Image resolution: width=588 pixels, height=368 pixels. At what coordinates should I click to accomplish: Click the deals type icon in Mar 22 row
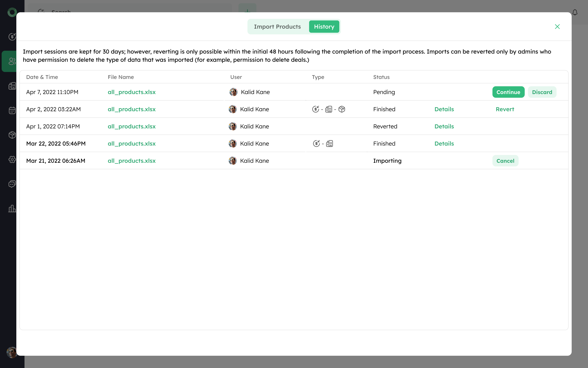(316, 143)
